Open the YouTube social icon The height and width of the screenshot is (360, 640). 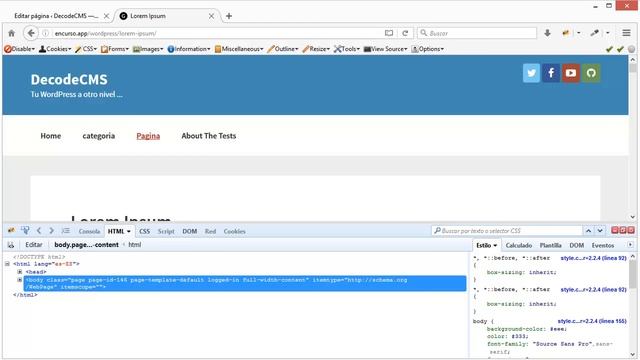571,73
